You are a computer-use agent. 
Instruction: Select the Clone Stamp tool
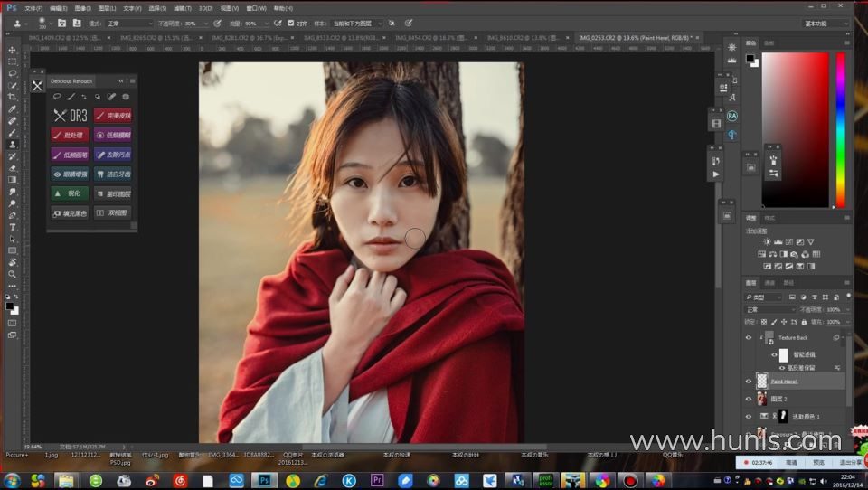coord(12,145)
